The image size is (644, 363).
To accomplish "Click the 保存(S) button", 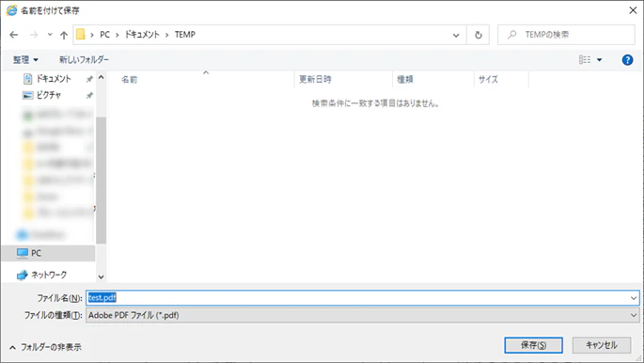I will 533,345.
